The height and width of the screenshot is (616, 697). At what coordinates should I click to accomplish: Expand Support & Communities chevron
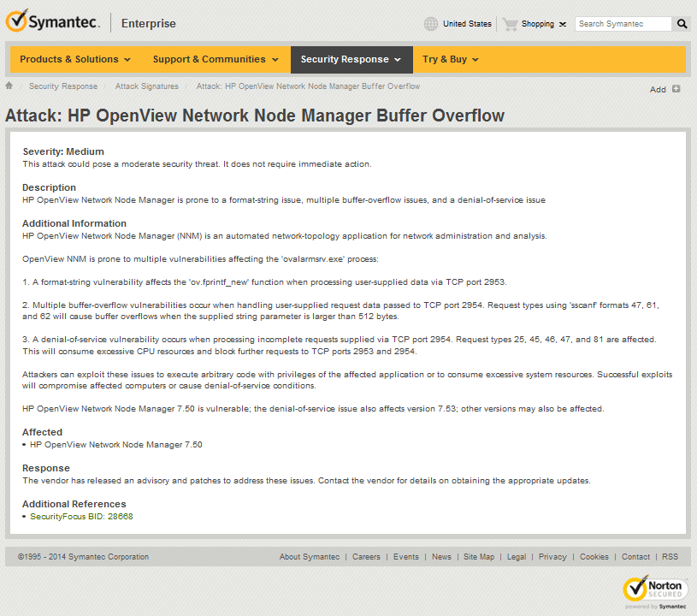275,60
